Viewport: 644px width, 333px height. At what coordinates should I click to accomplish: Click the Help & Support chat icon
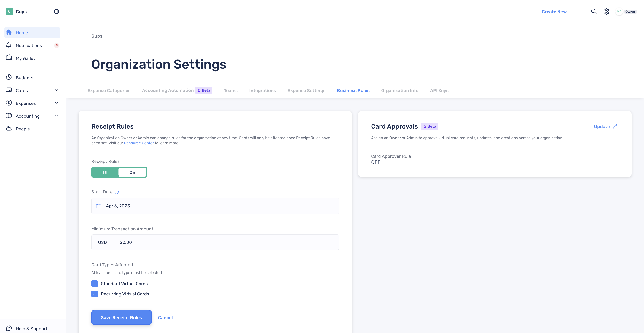point(9,328)
